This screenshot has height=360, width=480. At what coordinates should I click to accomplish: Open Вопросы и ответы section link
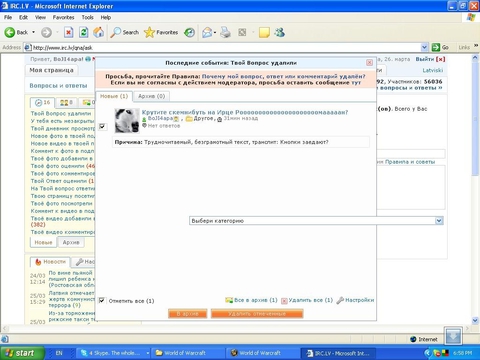coord(58,86)
